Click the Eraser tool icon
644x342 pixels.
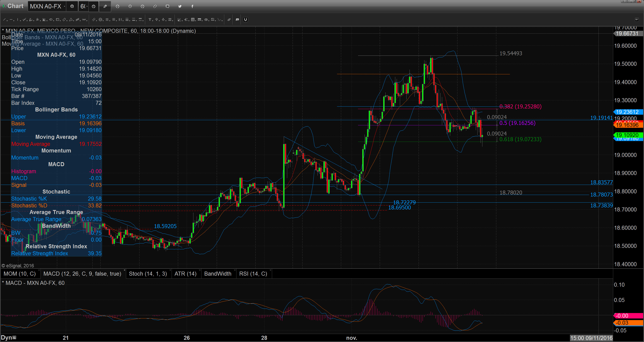pos(229,20)
